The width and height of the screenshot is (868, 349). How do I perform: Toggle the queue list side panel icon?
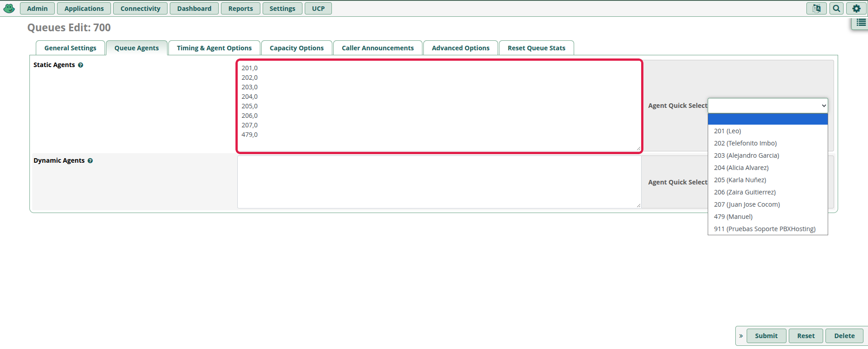coord(861,23)
